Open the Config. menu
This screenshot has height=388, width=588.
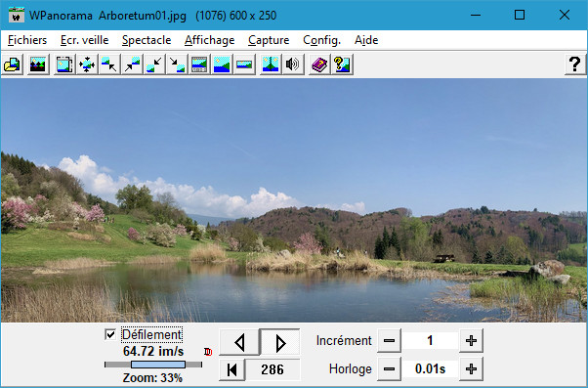pyautogui.click(x=321, y=40)
